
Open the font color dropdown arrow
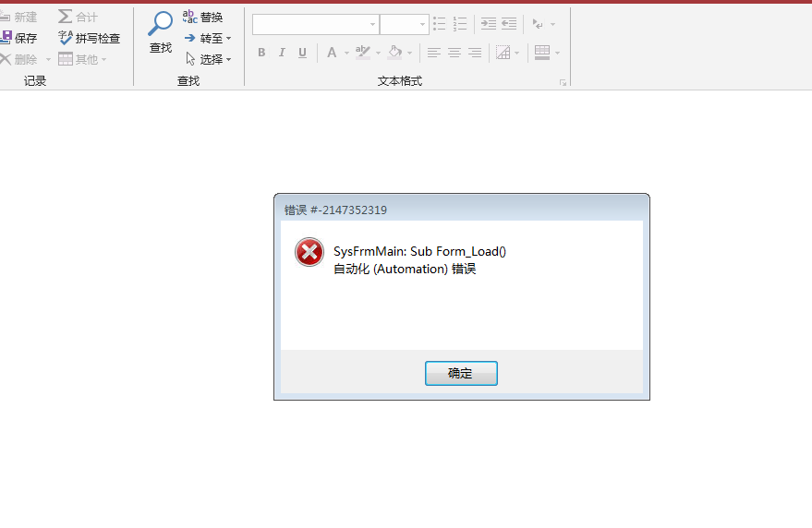tap(346, 53)
